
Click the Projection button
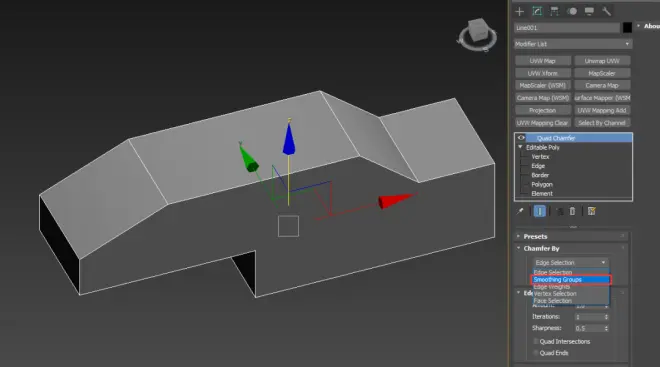pos(543,110)
